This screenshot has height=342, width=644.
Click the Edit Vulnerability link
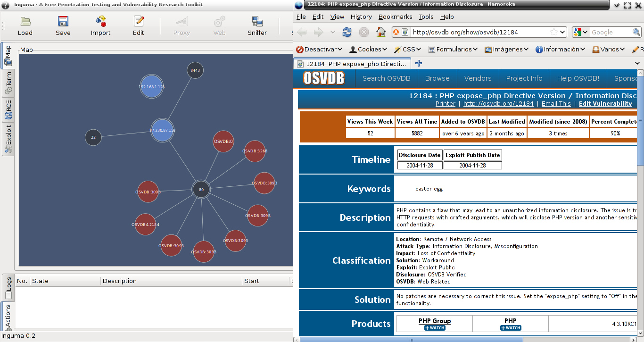click(x=605, y=104)
